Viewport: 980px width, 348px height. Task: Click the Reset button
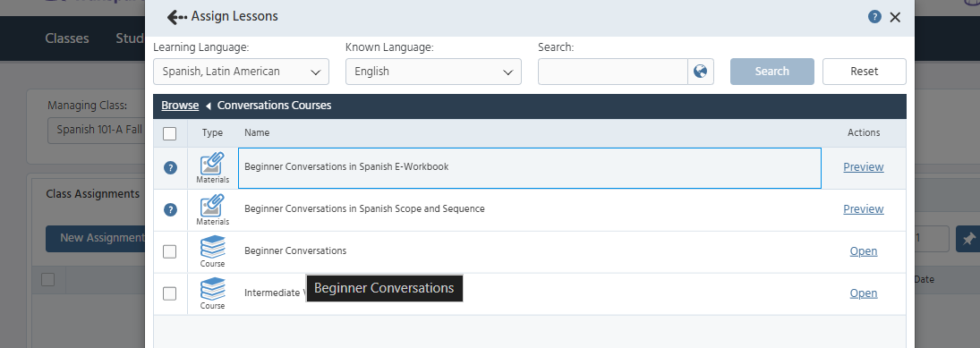tap(864, 72)
